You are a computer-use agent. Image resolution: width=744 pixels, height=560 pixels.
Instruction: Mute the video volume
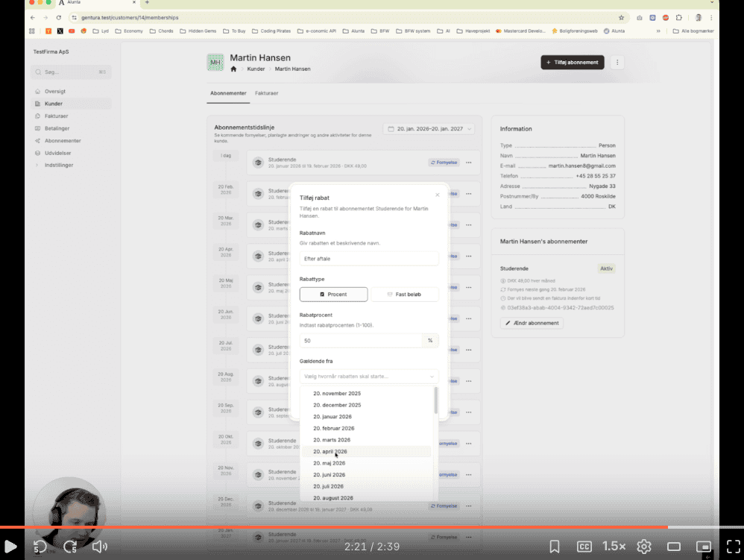(x=99, y=547)
